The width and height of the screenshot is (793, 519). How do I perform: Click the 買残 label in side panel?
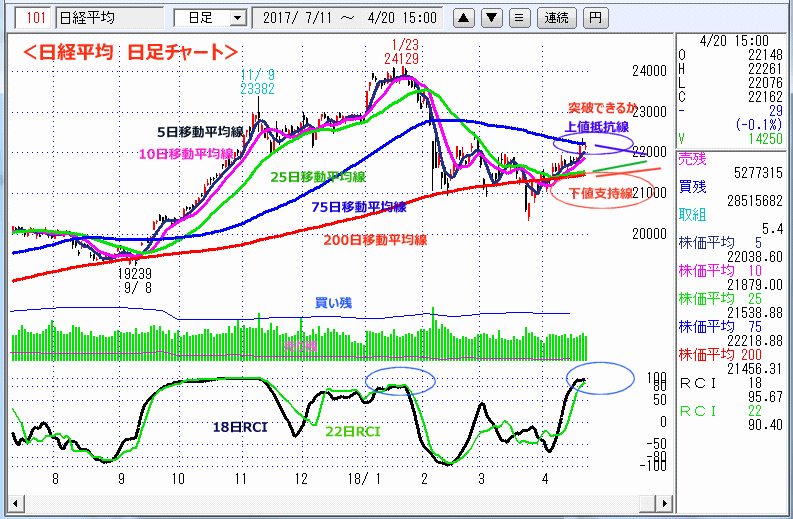coord(692,187)
